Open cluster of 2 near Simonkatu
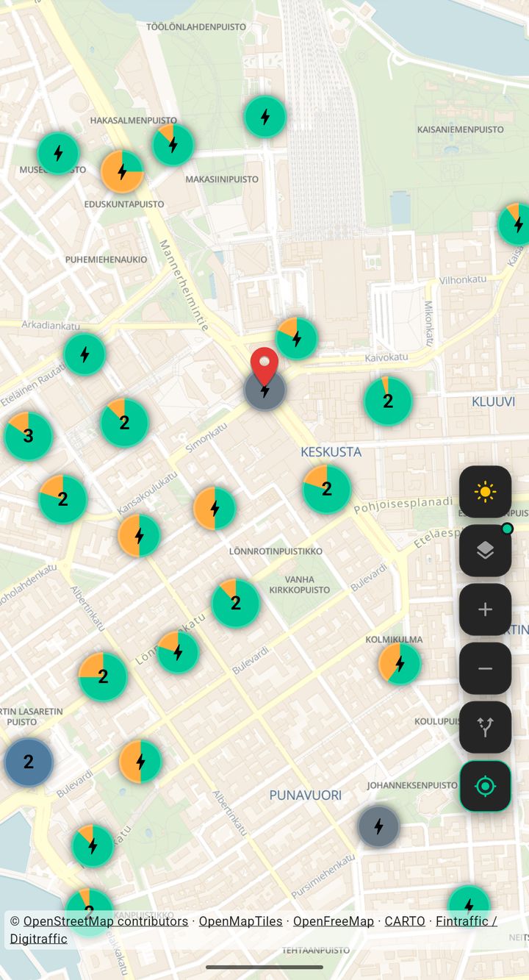Screen dimensions: 529x980 pyautogui.click(x=124, y=423)
